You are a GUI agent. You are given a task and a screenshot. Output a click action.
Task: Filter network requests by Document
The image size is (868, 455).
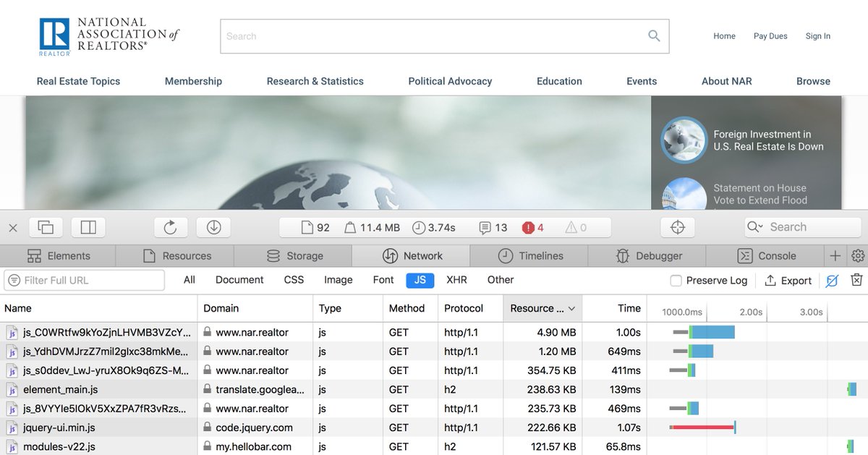pos(239,280)
